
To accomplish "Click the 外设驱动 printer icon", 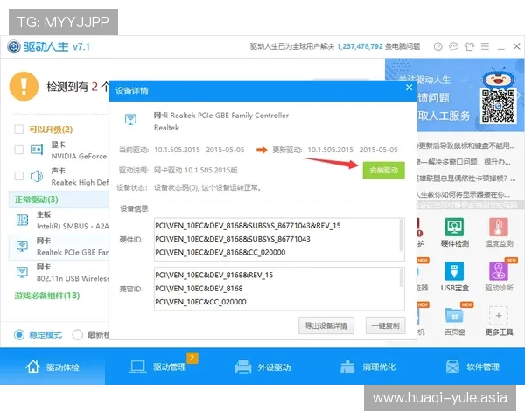I will [x=242, y=367].
